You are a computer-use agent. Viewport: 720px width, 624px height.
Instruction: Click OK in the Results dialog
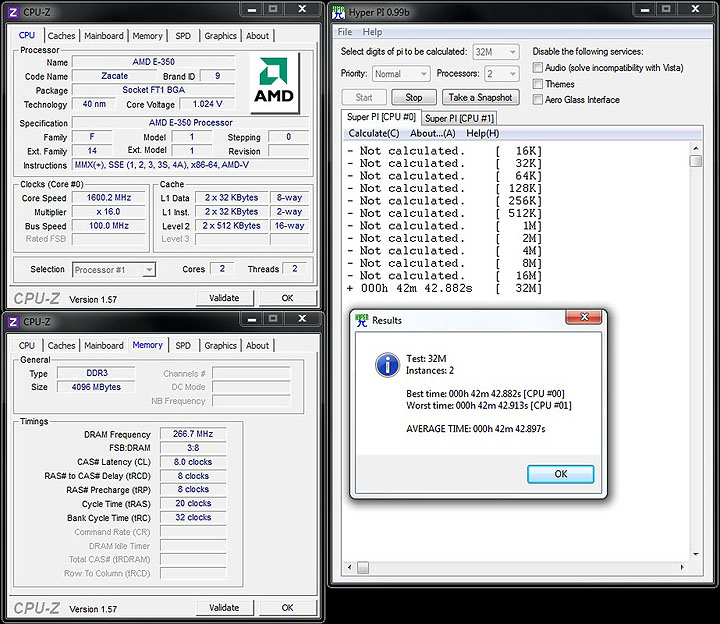[560, 474]
